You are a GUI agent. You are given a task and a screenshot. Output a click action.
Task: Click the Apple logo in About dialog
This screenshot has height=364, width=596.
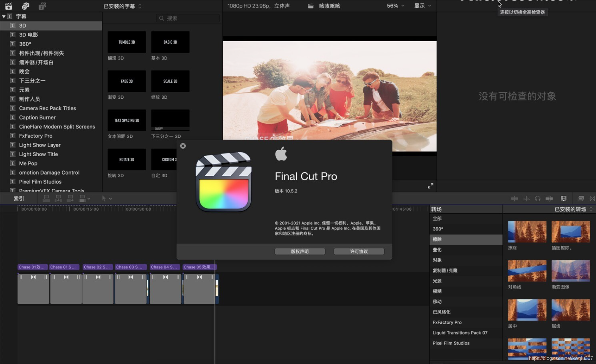(281, 154)
